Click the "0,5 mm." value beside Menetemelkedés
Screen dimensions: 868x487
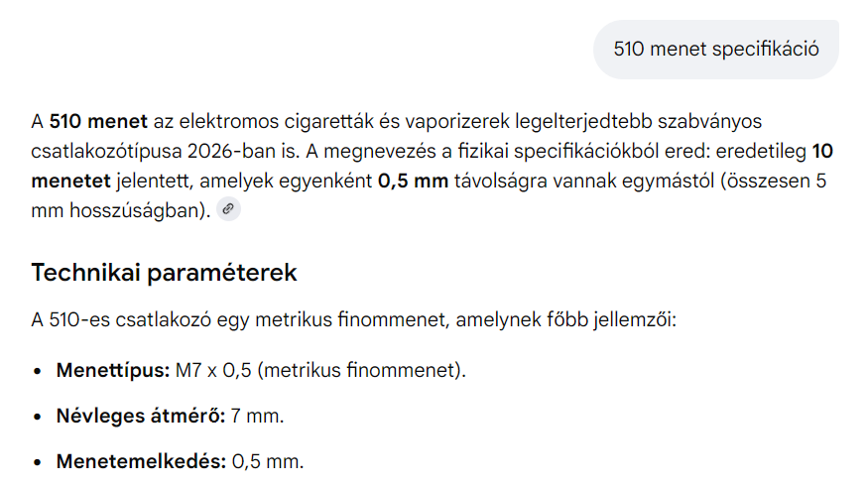coord(268,461)
